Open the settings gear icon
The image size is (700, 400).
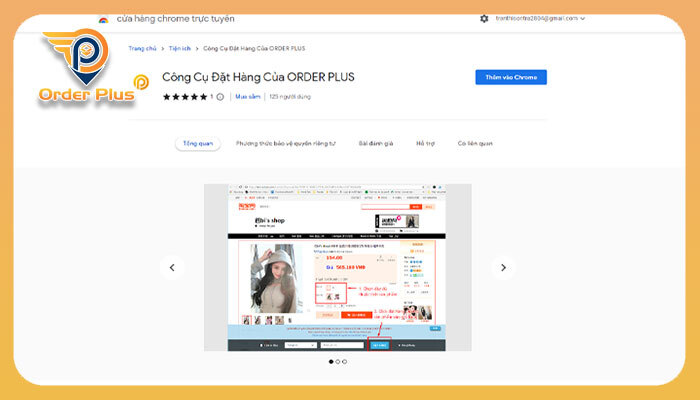point(484,19)
